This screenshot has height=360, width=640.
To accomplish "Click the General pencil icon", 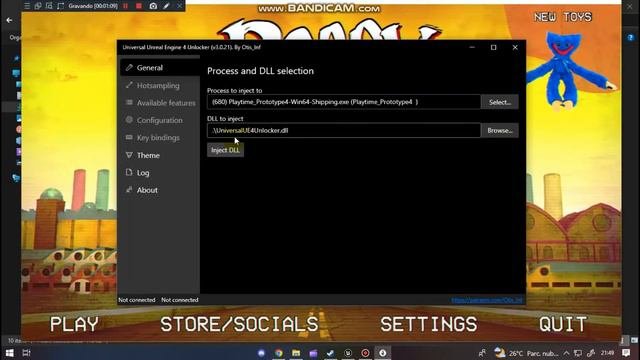I will (x=129, y=67).
